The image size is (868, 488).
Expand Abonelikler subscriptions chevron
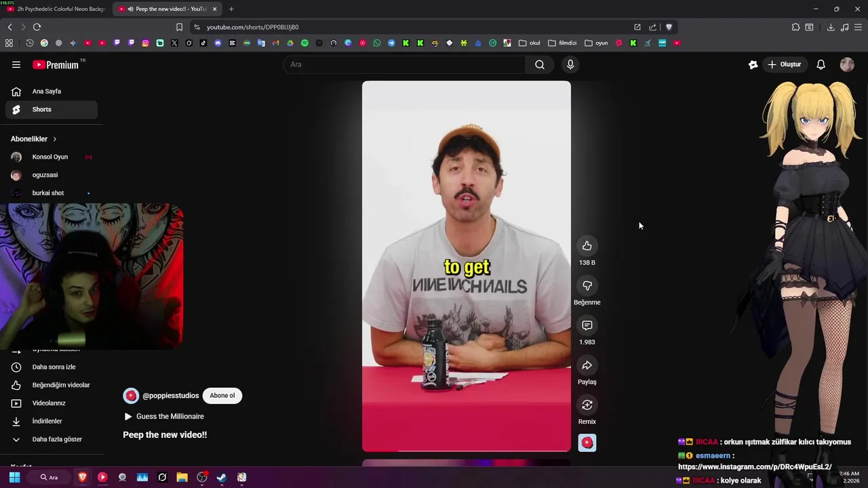pyautogui.click(x=55, y=139)
